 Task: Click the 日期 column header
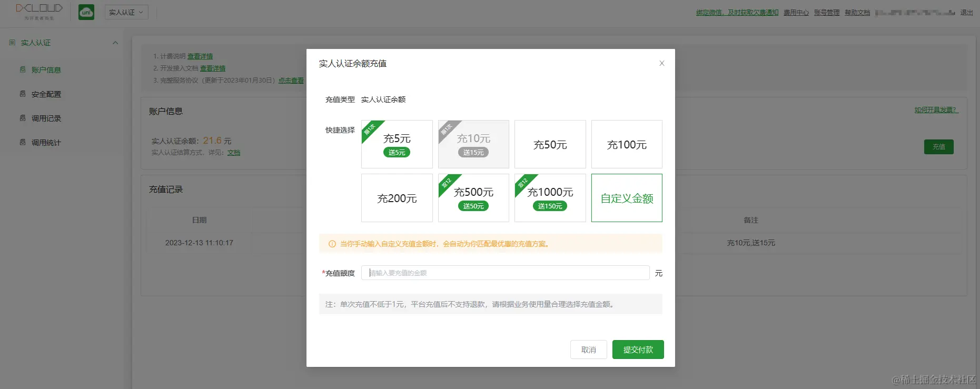(x=199, y=220)
